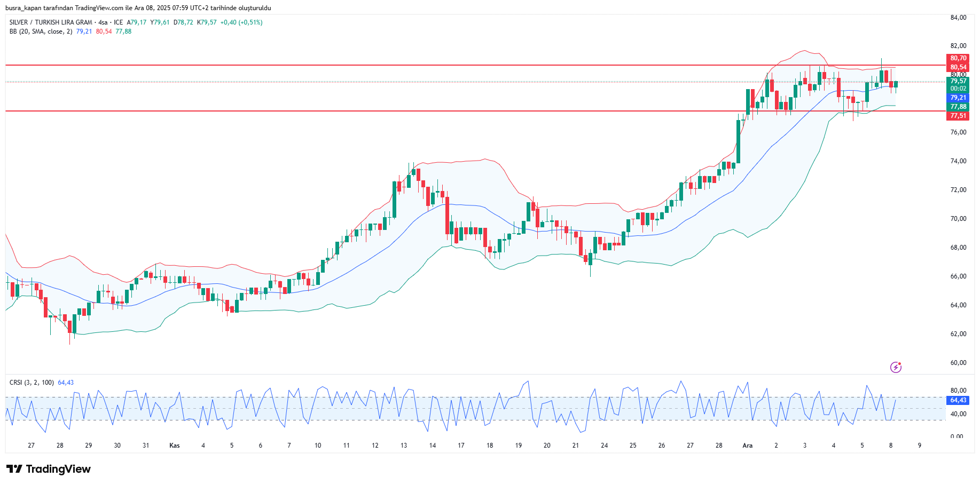Click the TradingView wordmark text
This screenshot has width=980, height=485.
[58, 469]
